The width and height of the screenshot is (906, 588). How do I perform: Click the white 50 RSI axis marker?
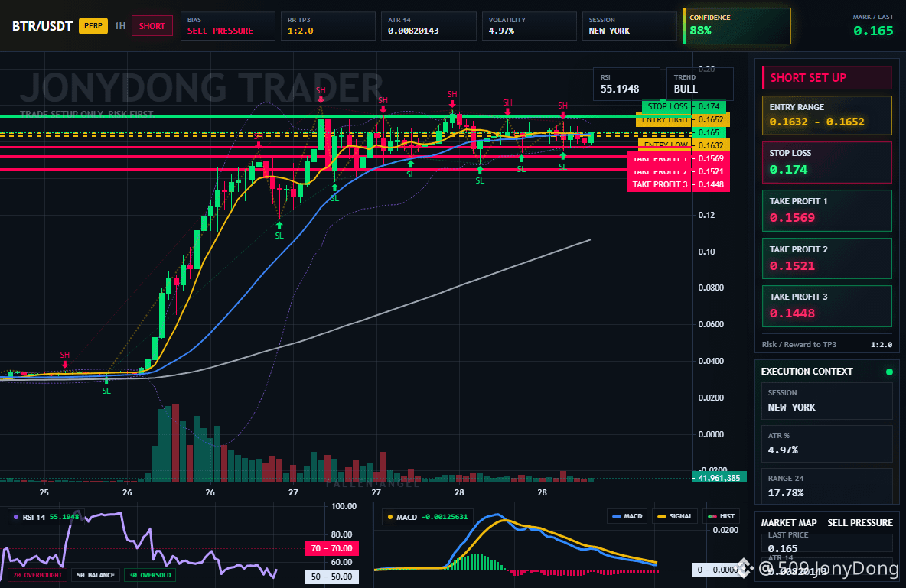point(331,577)
